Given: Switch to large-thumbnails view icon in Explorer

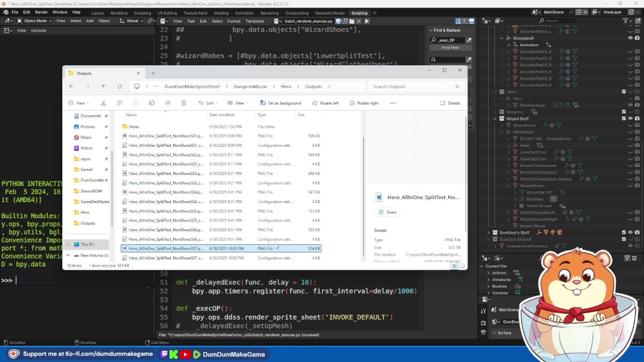Looking at the screenshot, I should 461,266.
